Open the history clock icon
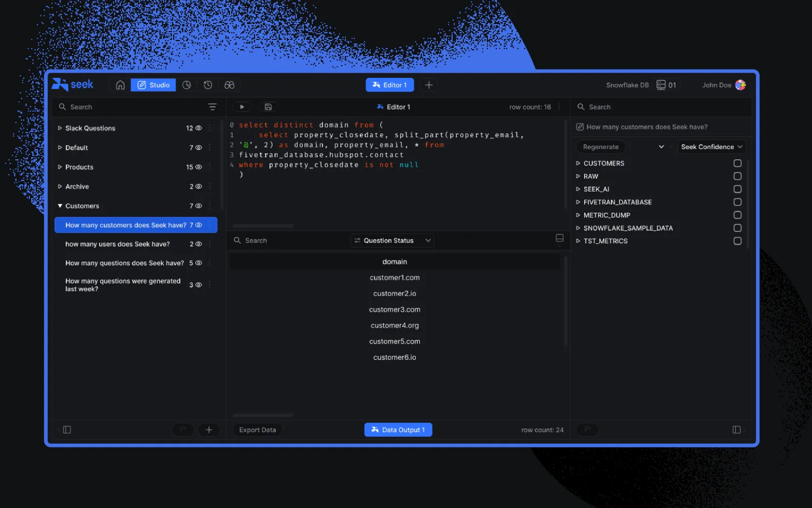The width and height of the screenshot is (812, 508). pos(208,85)
